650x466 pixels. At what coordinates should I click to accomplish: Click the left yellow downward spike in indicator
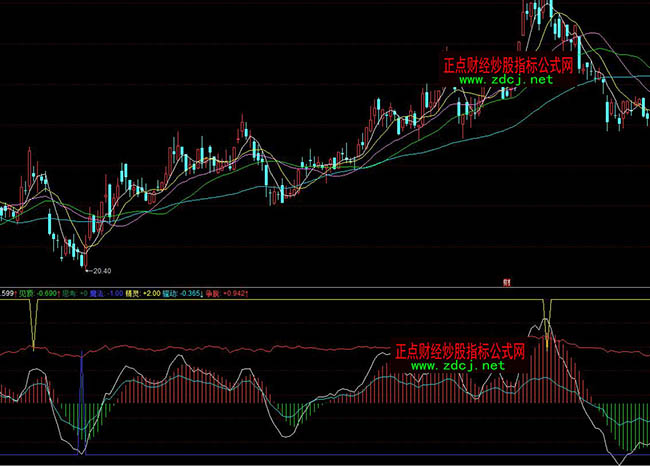click(34, 325)
